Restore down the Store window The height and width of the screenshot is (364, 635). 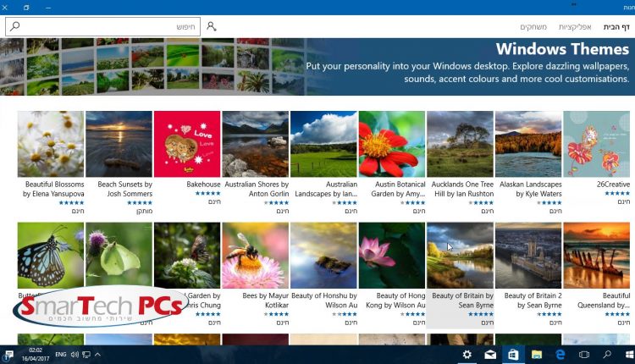26,8
